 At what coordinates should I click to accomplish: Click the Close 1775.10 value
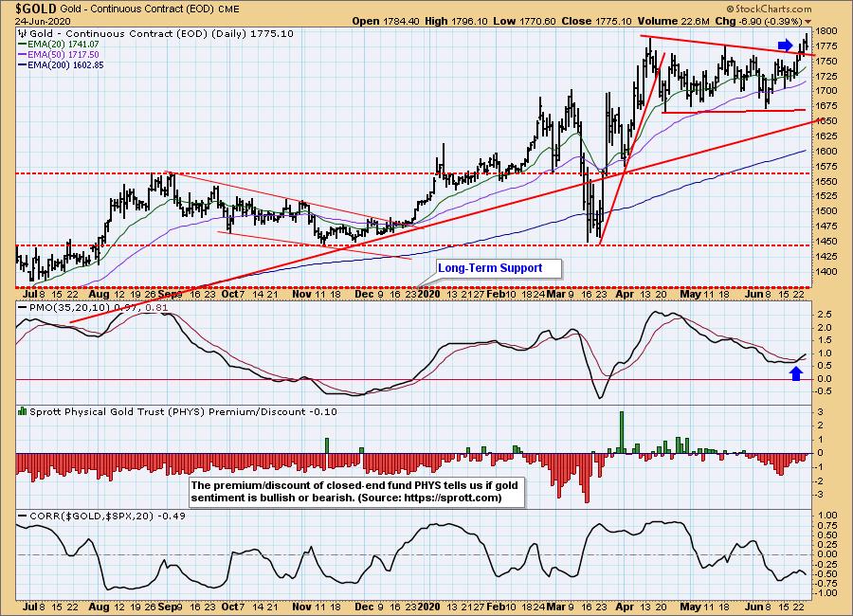(x=596, y=21)
